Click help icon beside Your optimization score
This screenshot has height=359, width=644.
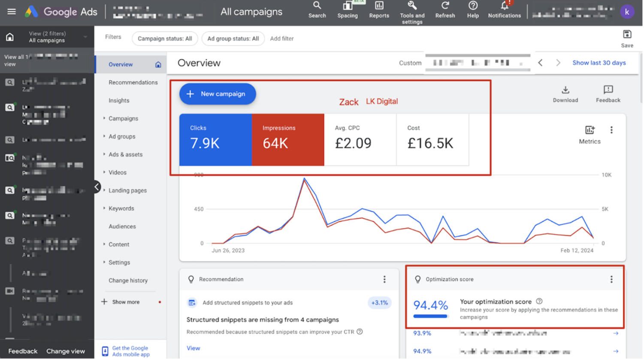tap(539, 302)
